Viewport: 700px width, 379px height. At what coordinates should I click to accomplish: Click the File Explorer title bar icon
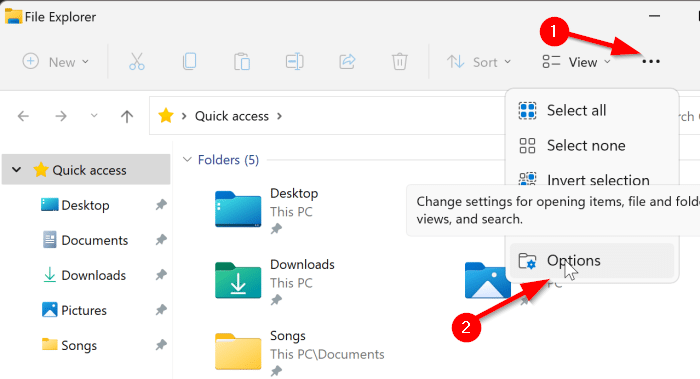(13, 16)
